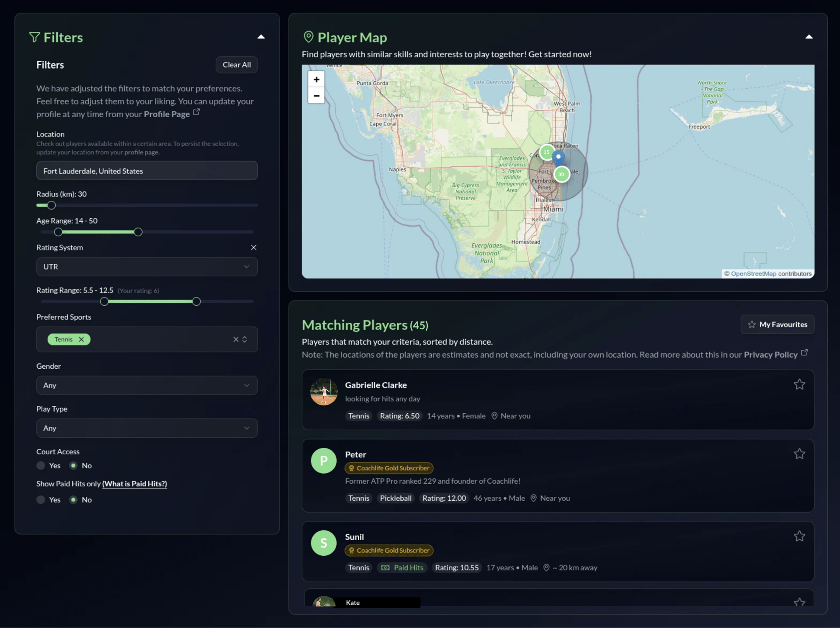Zoom in on the player map
Image resolution: width=840 pixels, height=628 pixels.
tap(316, 80)
